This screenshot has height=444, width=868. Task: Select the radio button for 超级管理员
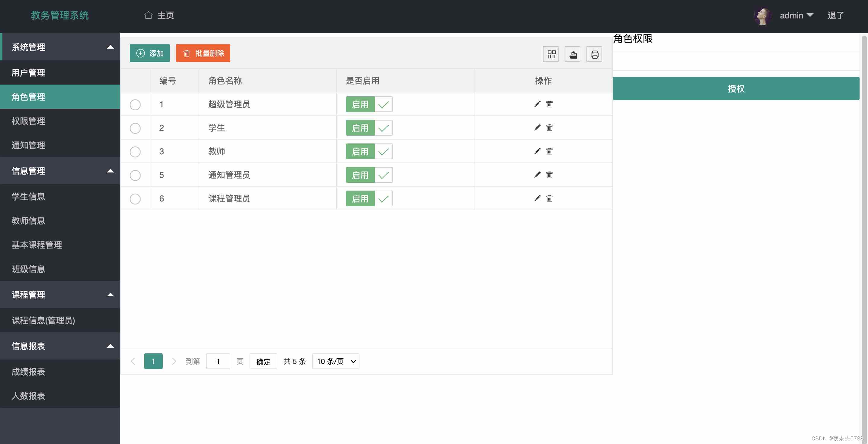(x=135, y=105)
